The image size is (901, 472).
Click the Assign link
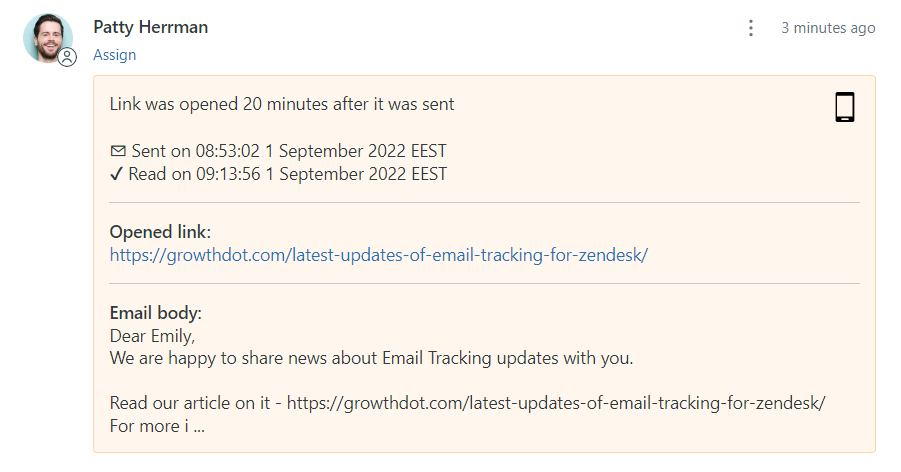[x=115, y=55]
